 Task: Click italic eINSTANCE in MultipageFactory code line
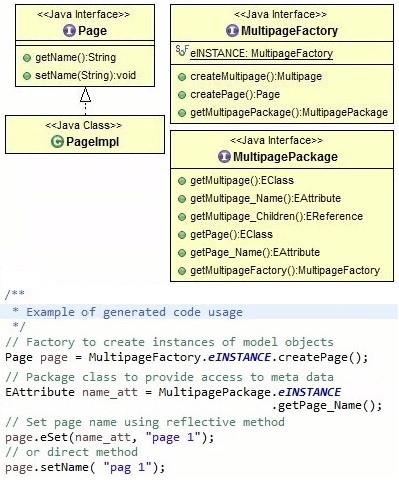click(239, 357)
